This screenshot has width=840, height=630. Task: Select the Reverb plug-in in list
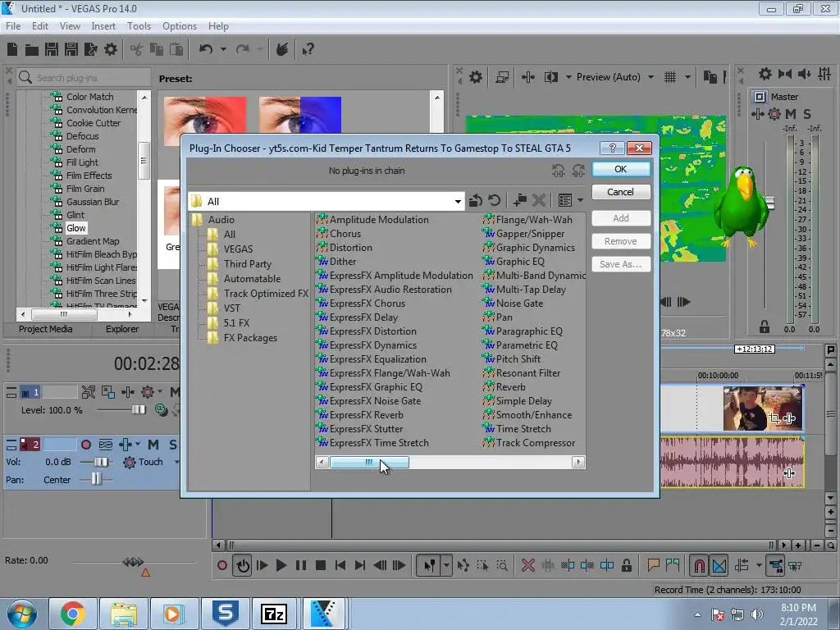coord(510,387)
